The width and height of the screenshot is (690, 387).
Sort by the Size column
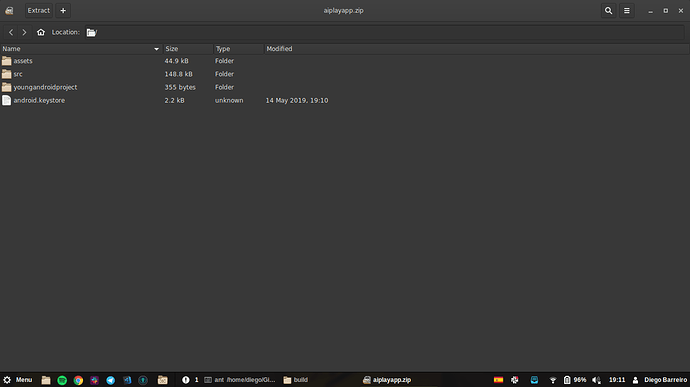(x=188, y=49)
